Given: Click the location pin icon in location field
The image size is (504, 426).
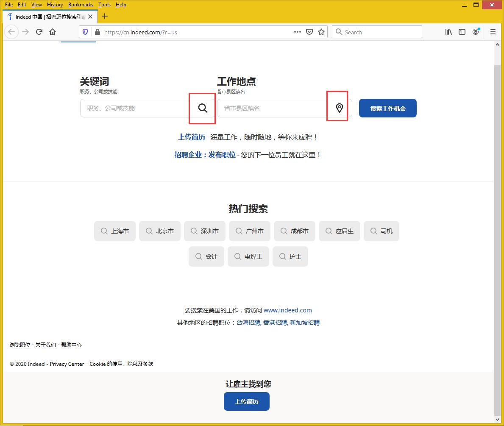Looking at the screenshot, I should click(x=339, y=108).
